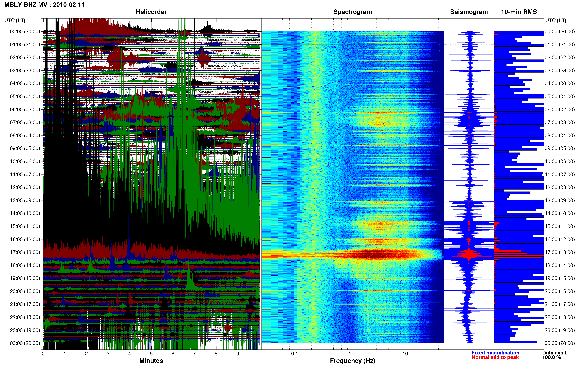
Task: Click the "100.0 %" data availability value
Action: [x=552, y=357]
